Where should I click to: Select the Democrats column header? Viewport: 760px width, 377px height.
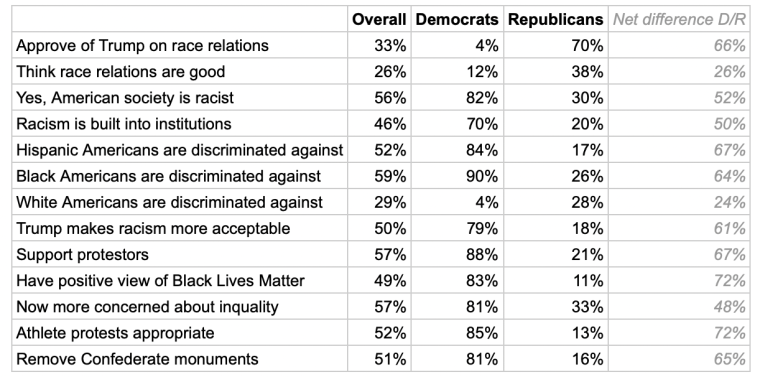pos(457,19)
